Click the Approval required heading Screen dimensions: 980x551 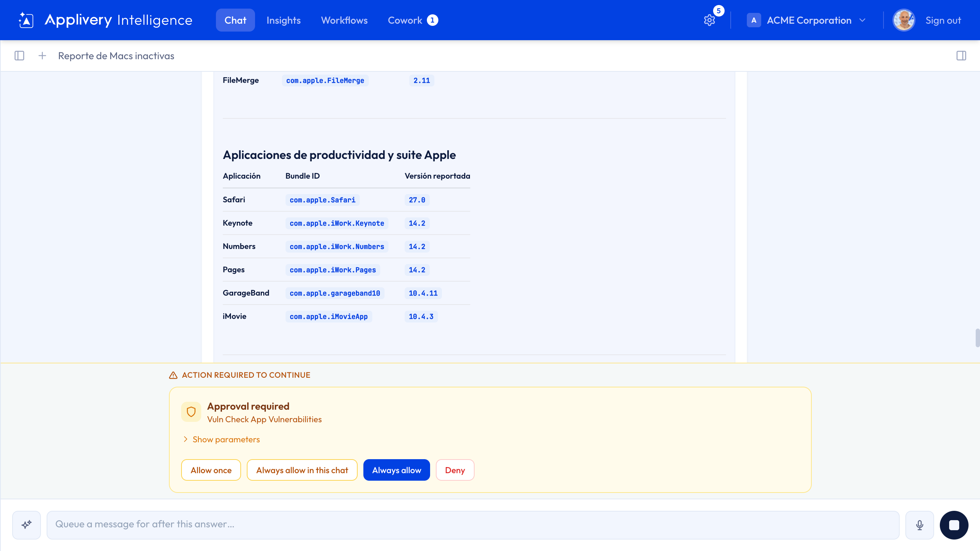tap(248, 406)
